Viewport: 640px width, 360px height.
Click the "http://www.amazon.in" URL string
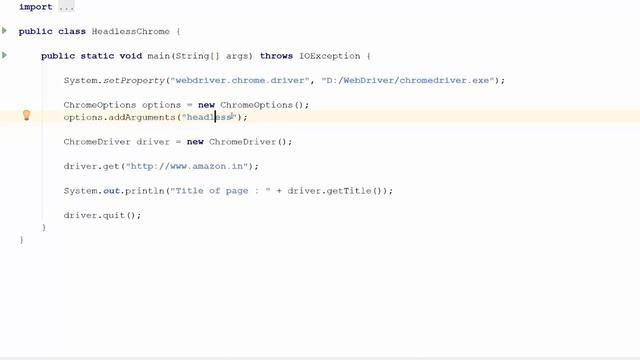pyautogui.click(x=187, y=166)
